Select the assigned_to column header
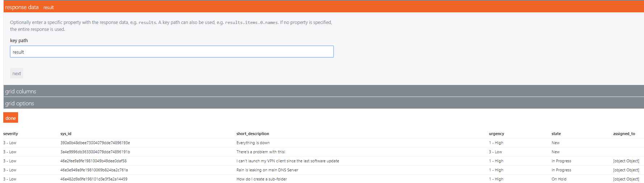644x183 pixels. coord(624,134)
